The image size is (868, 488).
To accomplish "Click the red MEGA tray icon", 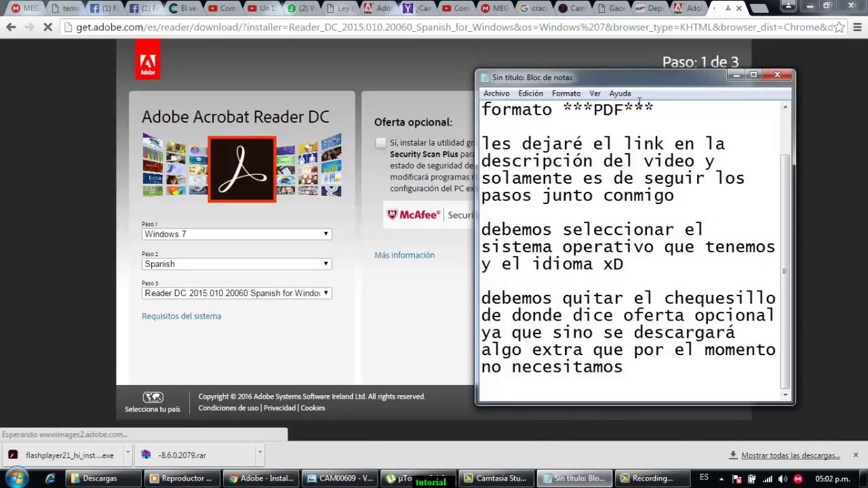I will (798, 479).
